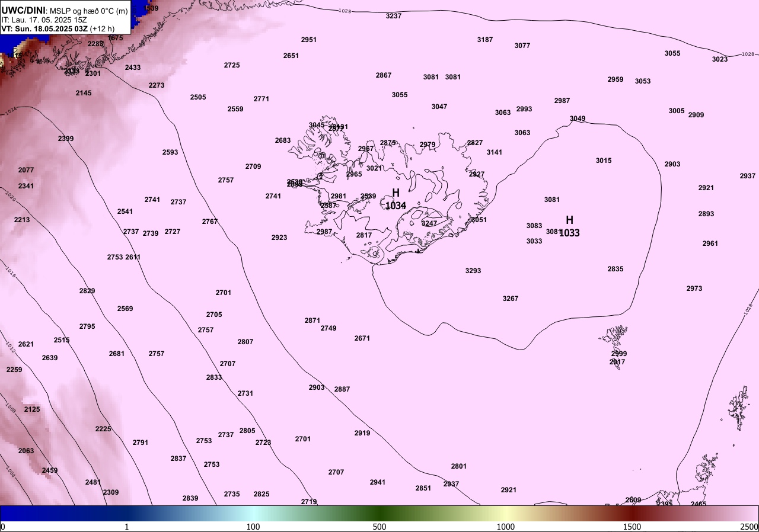
Task: Click the 2999 value near Faroe Islands
Action: pos(619,354)
